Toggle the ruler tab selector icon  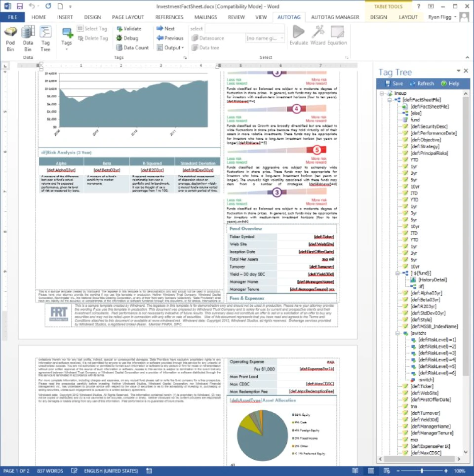point(5,66)
